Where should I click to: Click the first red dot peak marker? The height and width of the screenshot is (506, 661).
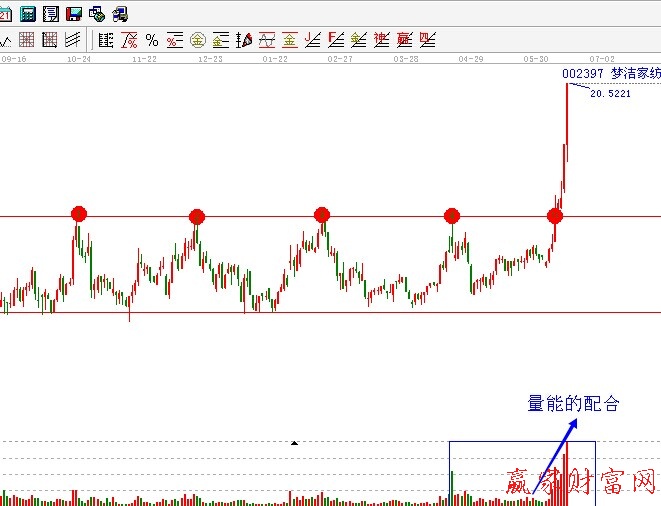click(x=79, y=213)
